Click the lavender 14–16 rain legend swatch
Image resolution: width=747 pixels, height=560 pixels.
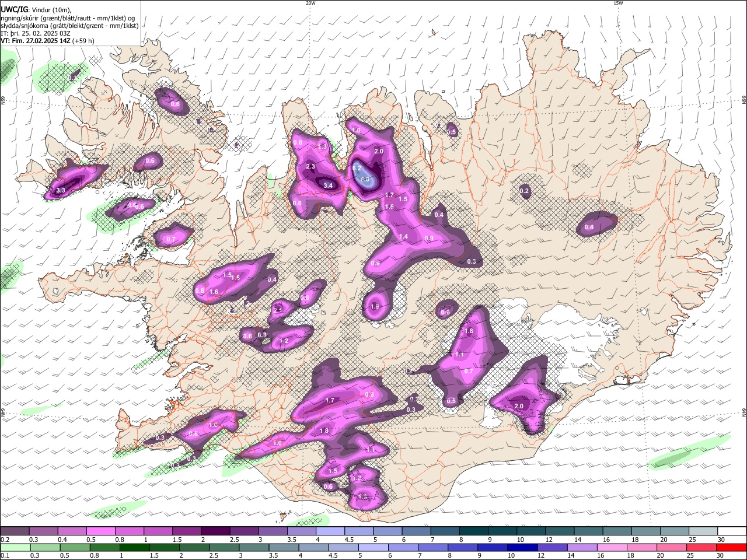(582, 548)
